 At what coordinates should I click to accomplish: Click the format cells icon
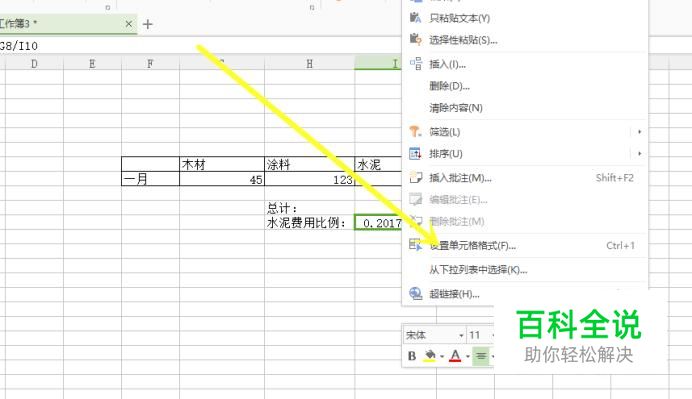pos(415,245)
